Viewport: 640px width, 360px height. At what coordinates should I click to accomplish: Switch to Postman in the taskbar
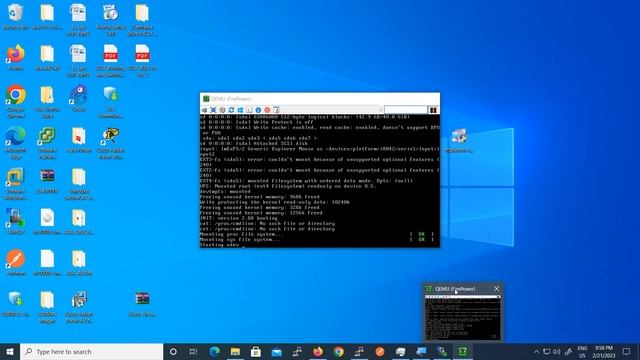[380, 351]
